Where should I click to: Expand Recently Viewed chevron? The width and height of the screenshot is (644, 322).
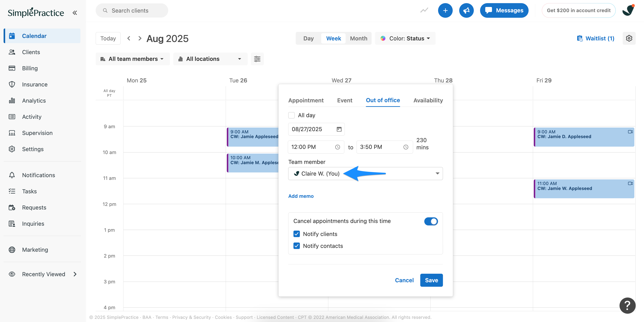click(x=75, y=274)
